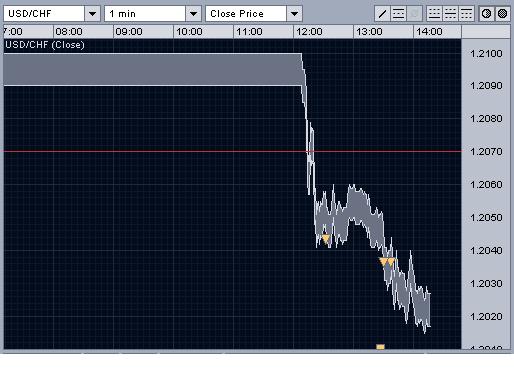This screenshot has width=514, height=384.
Task: Click the greyed-out tool next to channel lines
Action: click(414, 14)
